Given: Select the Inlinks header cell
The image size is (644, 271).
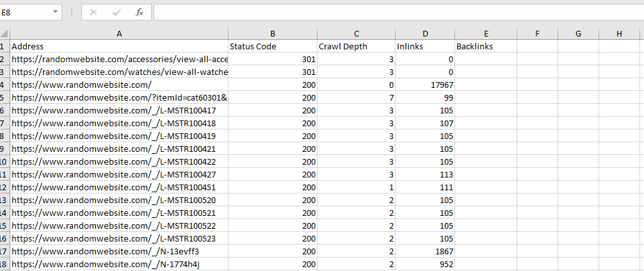Looking at the screenshot, I should tap(425, 47).
